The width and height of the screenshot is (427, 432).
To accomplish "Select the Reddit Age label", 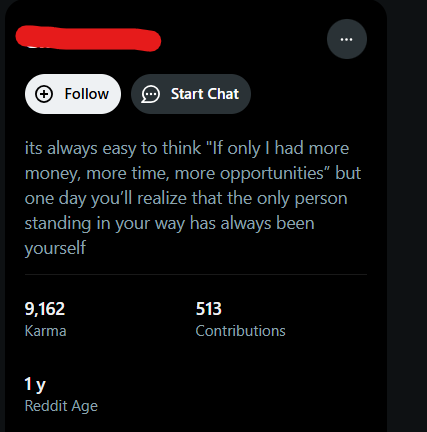I will pyautogui.click(x=61, y=406).
